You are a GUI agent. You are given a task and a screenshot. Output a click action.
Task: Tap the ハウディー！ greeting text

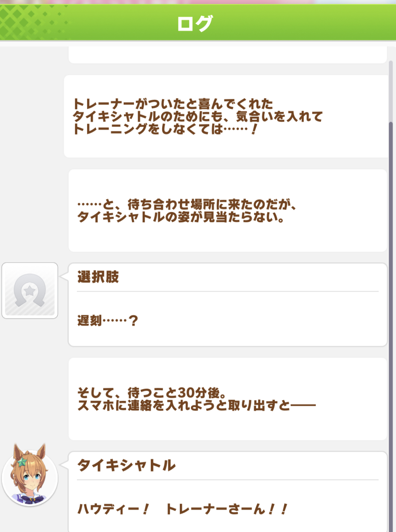point(113,509)
